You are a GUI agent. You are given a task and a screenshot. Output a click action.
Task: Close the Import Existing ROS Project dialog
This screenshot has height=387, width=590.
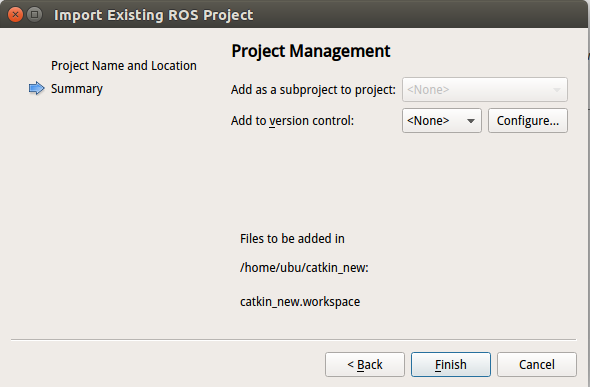[x=15, y=15]
